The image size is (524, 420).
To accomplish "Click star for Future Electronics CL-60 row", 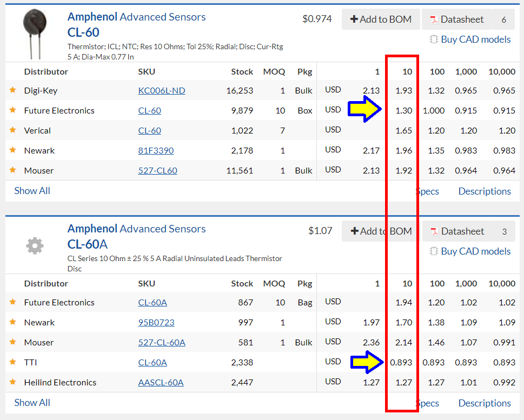I will point(12,110).
